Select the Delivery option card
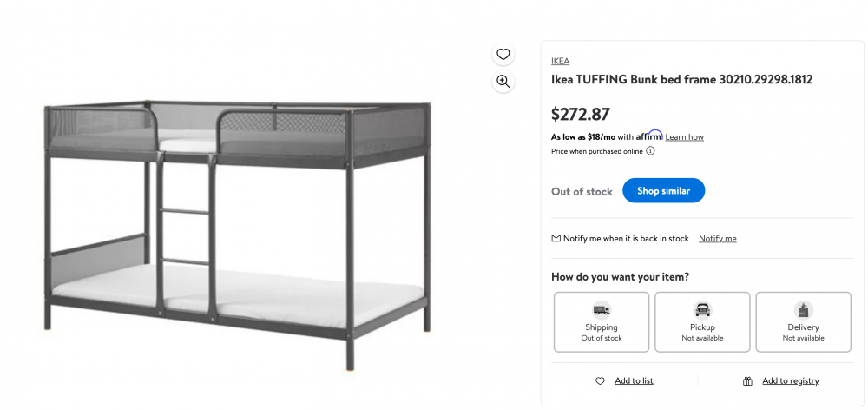 coord(803,322)
